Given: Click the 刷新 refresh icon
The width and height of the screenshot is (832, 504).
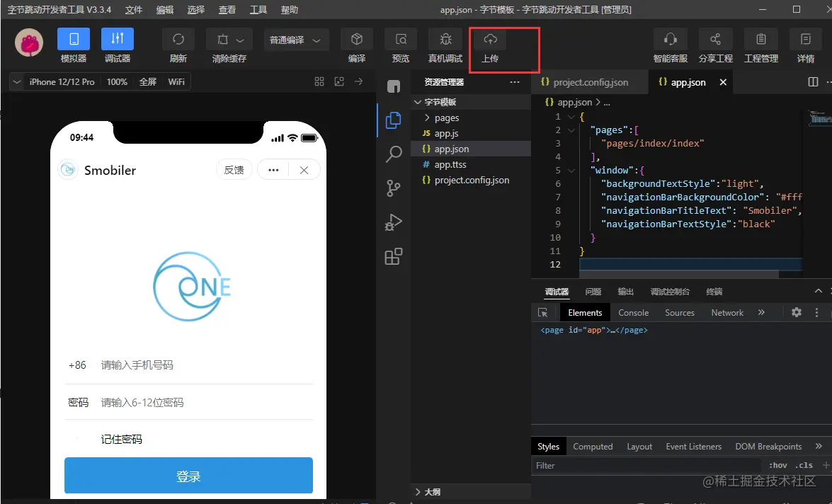Looking at the screenshot, I should pos(178,39).
